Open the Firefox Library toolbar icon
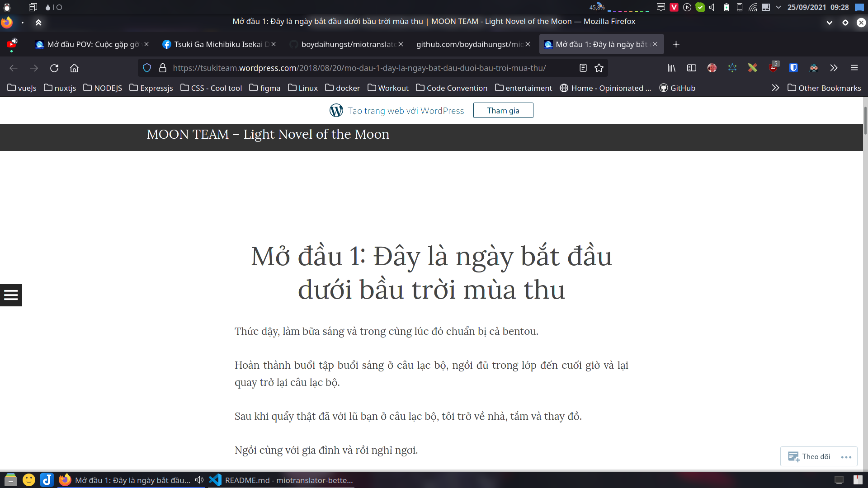Viewport: 868px width, 488px height. point(671,68)
